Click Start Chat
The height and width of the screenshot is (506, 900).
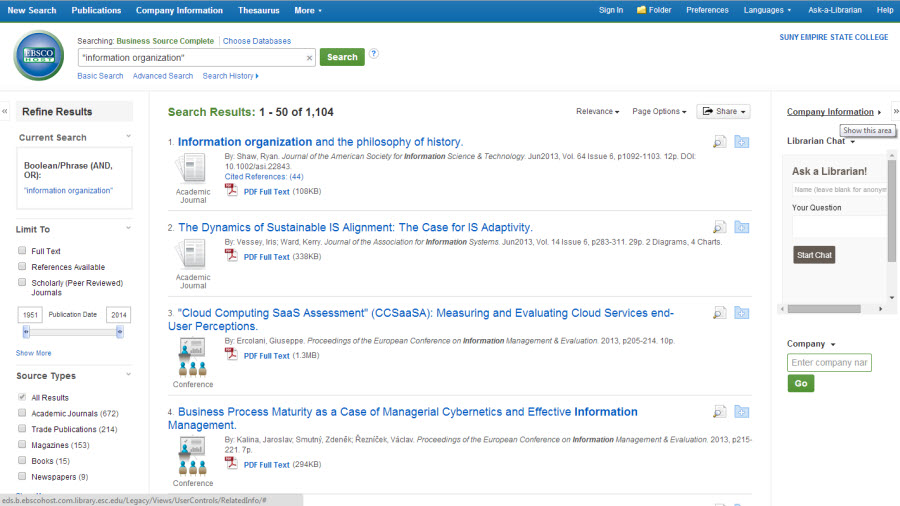tap(814, 255)
